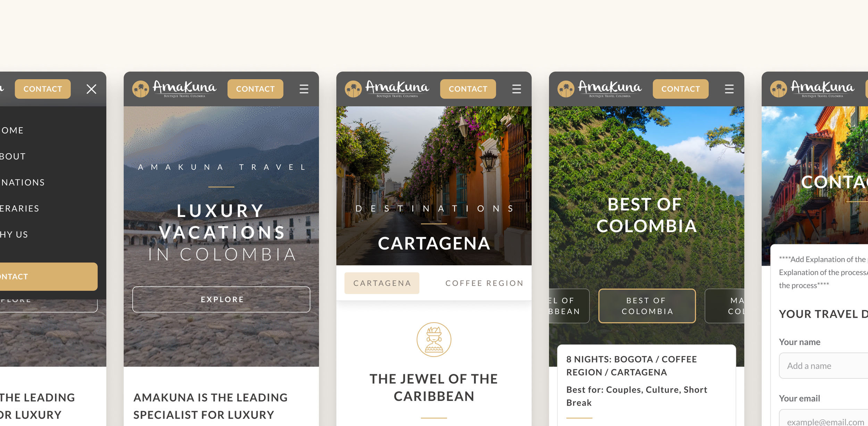Click Contact button on Luxury Vacations header
The height and width of the screenshot is (426, 868).
(x=255, y=89)
